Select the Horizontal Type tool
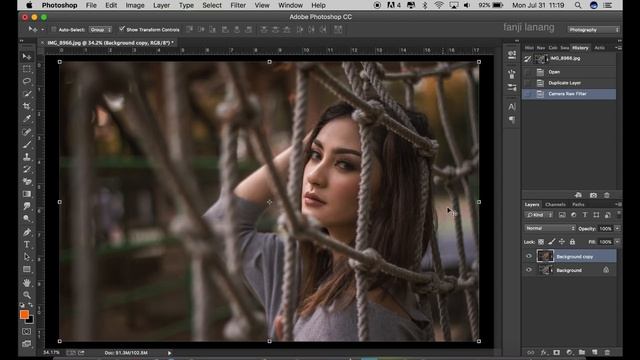 (x=27, y=244)
